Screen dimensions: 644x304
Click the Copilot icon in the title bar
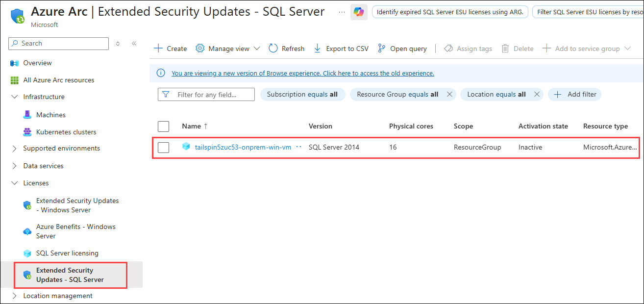(358, 12)
